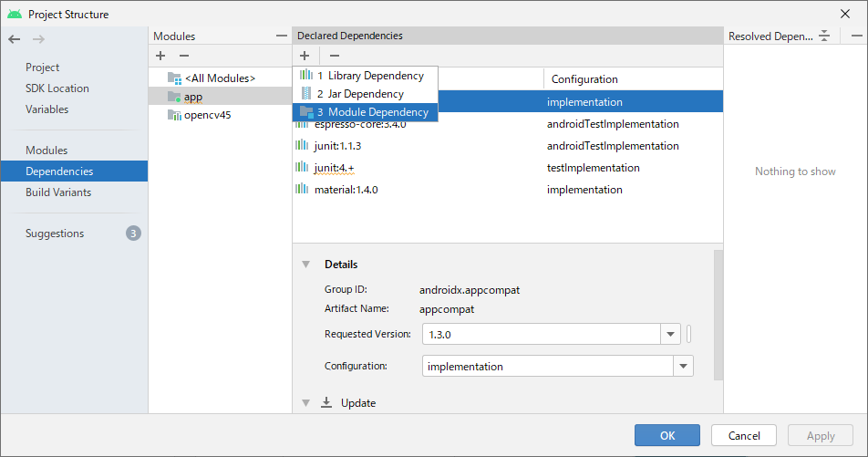Remove selected module with minus icon
The width and height of the screenshot is (868, 457).
(x=184, y=56)
